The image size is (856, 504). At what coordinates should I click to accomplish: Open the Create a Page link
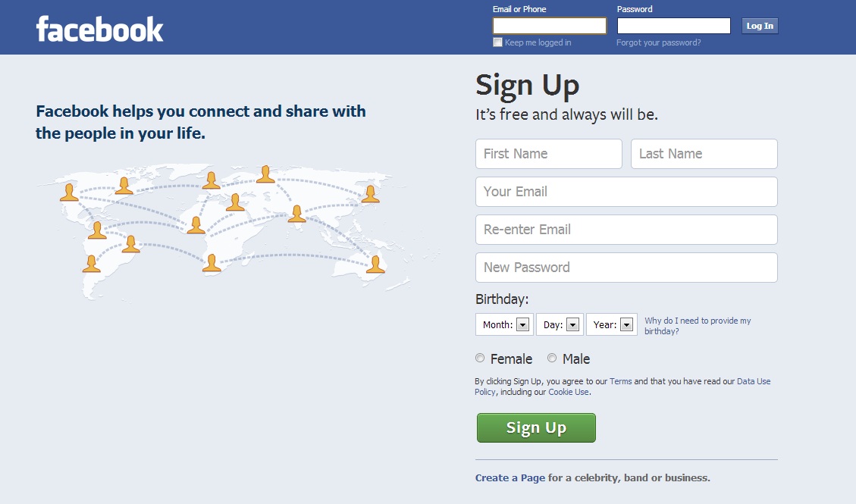click(510, 478)
